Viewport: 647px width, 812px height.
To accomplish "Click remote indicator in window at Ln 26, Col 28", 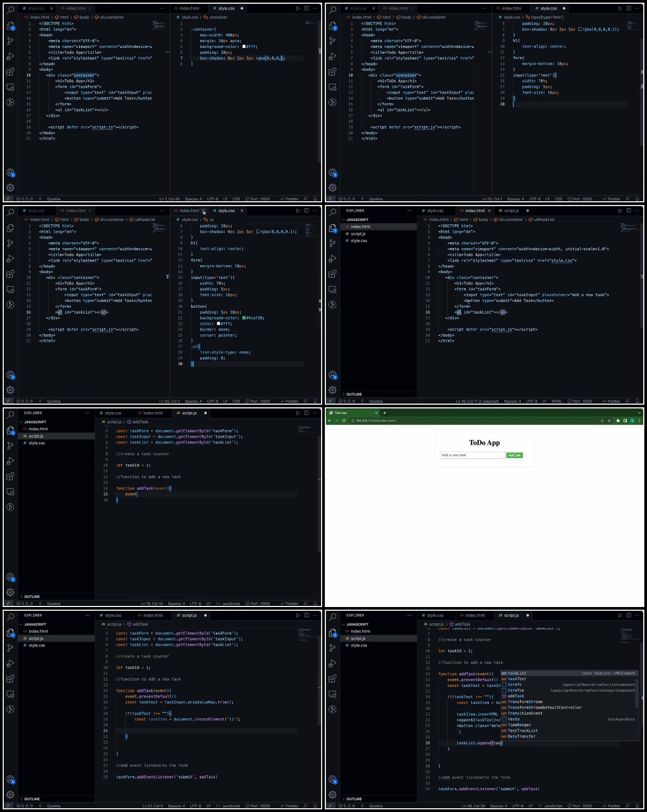I will click(x=330, y=806).
